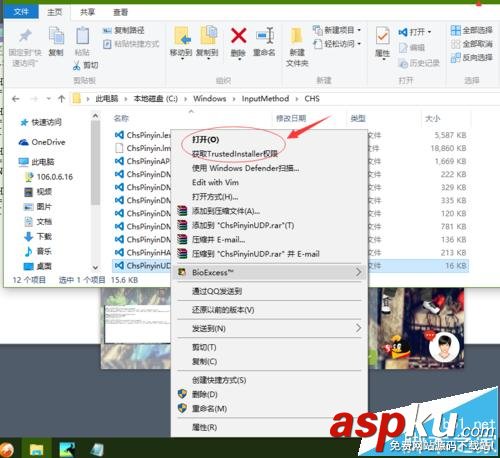
Task: Open the File ribbon tab
Action: pos(21,12)
